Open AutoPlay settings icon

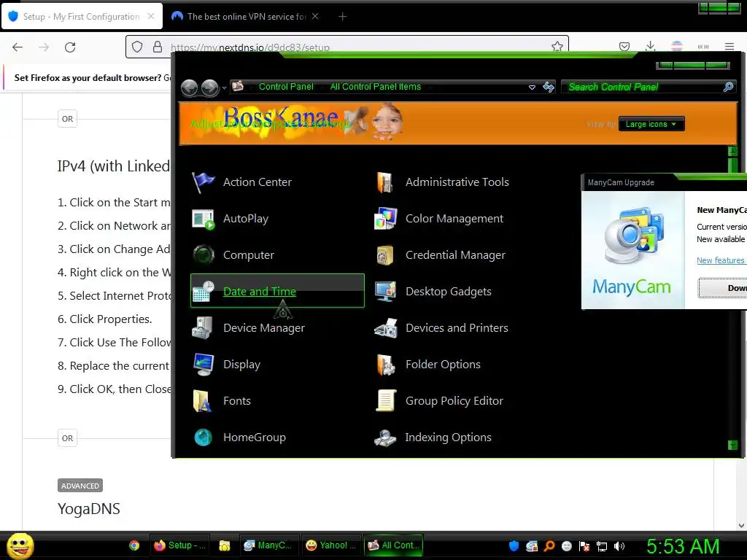tap(203, 219)
